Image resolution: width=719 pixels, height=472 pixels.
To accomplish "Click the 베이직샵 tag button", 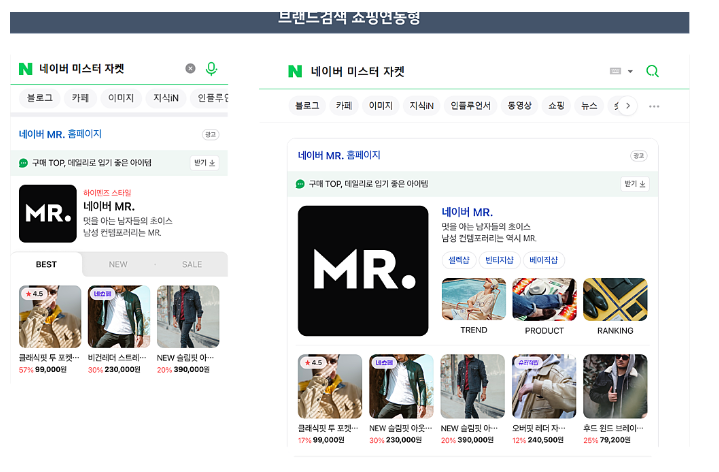I will point(543,260).
